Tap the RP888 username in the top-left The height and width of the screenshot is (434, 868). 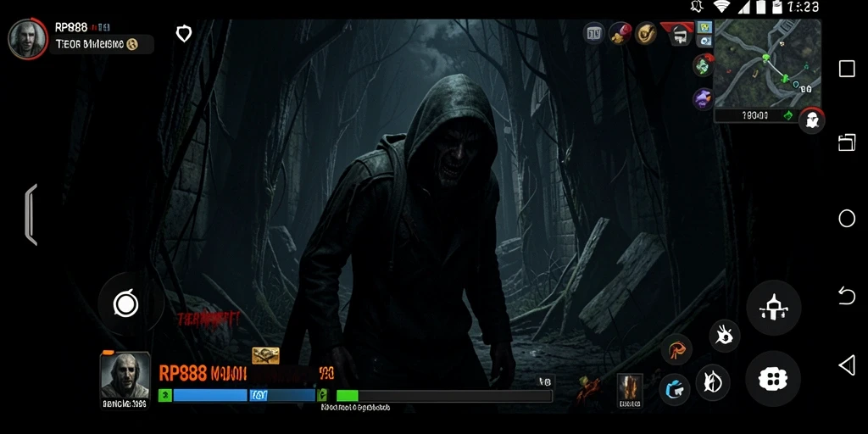coord(71,28)
